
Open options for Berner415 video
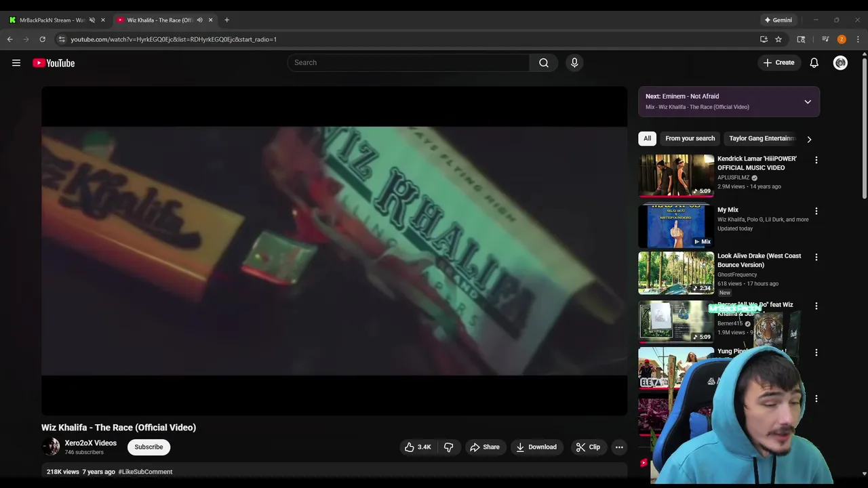point(816,306)
